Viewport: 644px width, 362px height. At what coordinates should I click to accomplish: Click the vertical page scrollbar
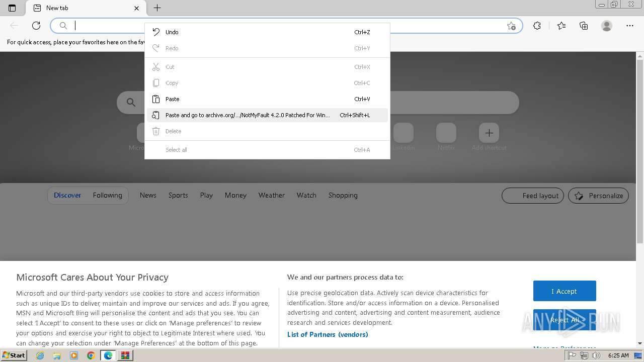tap(640, 151)
